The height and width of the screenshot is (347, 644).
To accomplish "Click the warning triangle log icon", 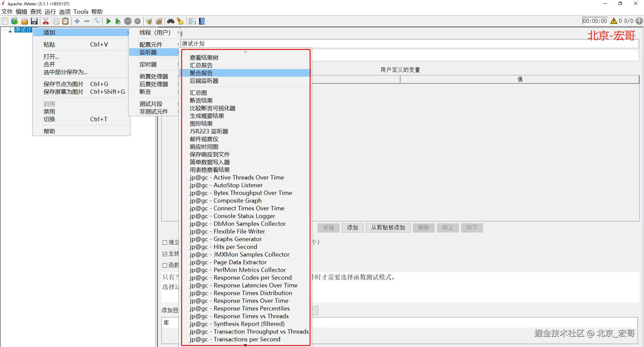I will (614, 21).
